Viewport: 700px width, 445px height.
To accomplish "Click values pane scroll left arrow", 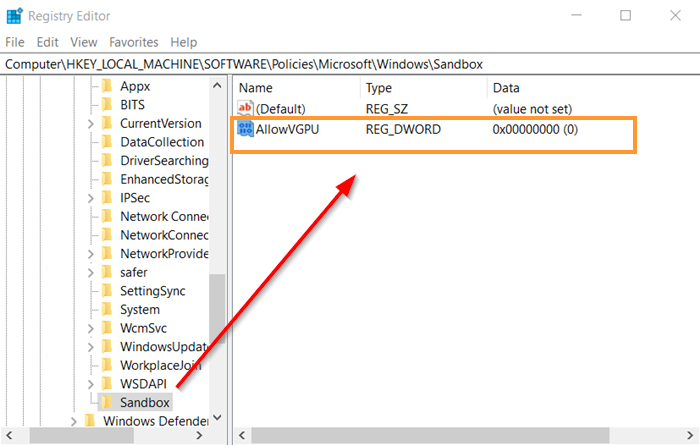I will tap(242, 435).
